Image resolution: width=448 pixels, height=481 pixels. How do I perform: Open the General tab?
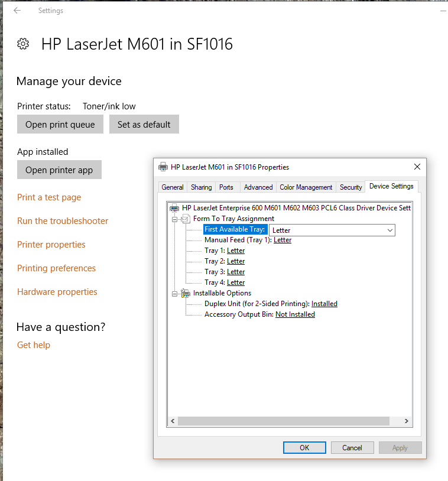pos(173,187)
